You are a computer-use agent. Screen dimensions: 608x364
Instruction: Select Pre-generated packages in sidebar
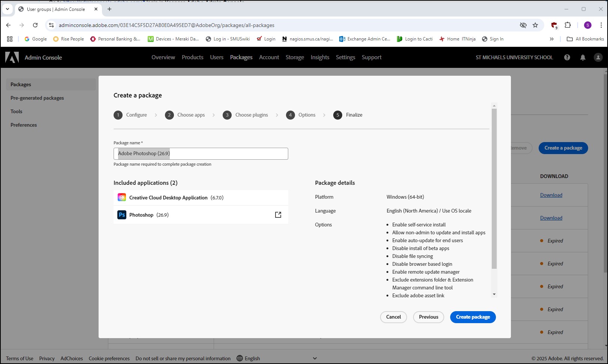37,98
